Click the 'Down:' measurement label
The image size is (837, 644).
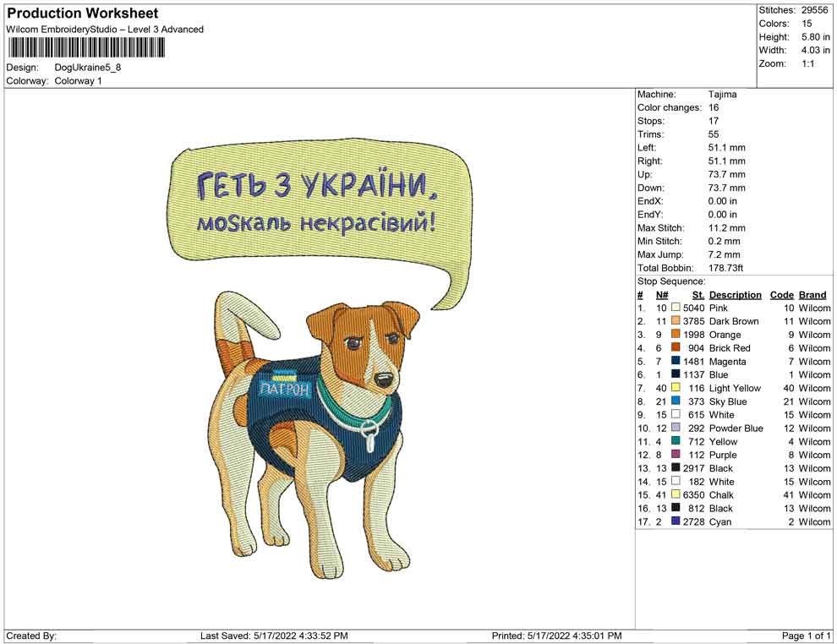tap(651, 188)
